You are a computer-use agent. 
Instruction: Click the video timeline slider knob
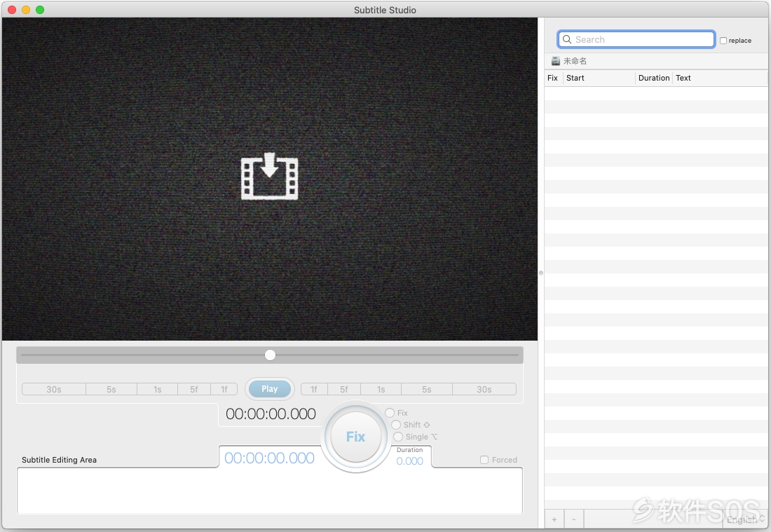(270, 355)
